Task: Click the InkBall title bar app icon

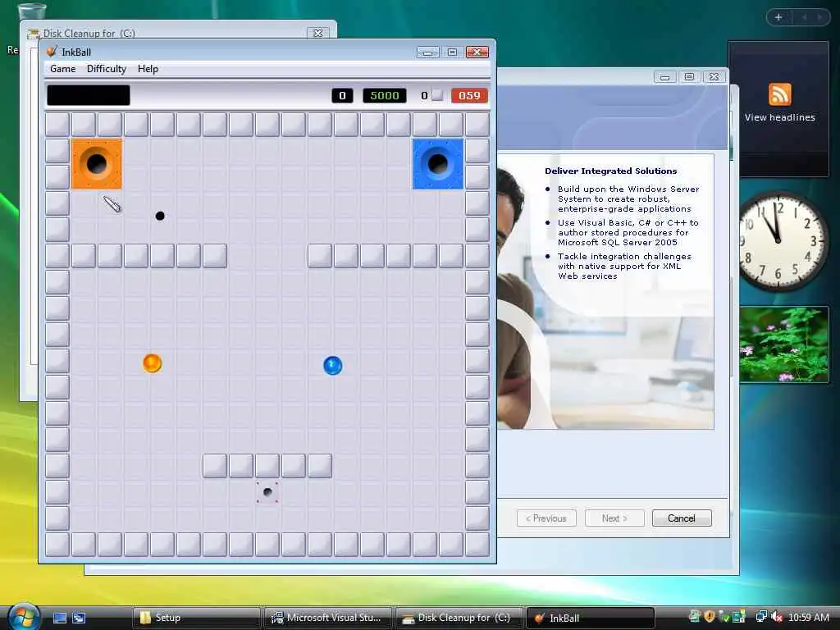Action: pyautogui.click(x=52, y=52)
